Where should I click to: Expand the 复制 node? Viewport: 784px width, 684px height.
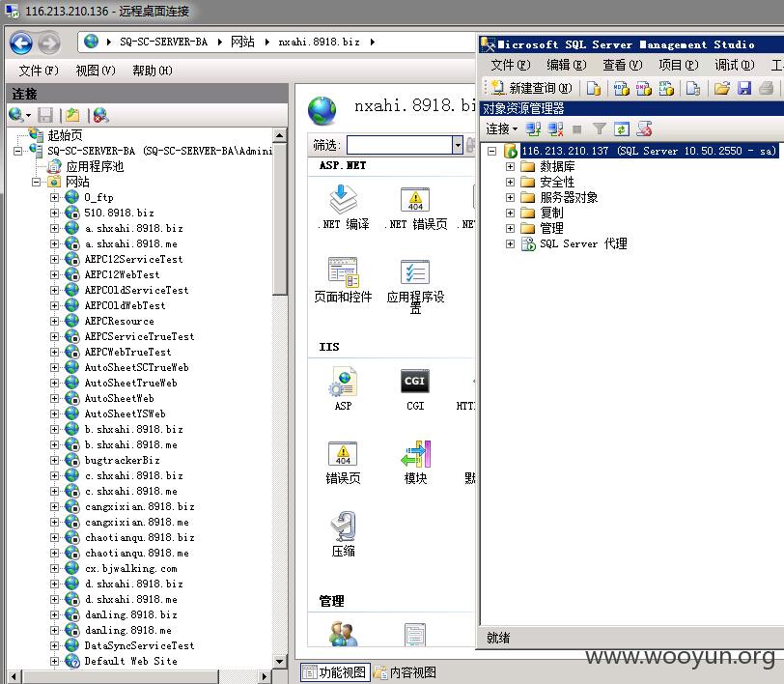510,213
